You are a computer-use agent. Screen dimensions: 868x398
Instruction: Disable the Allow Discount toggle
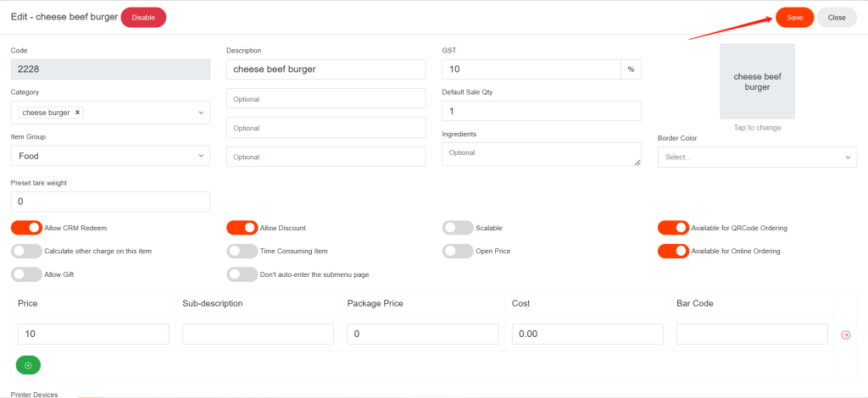tap(242, 228)
